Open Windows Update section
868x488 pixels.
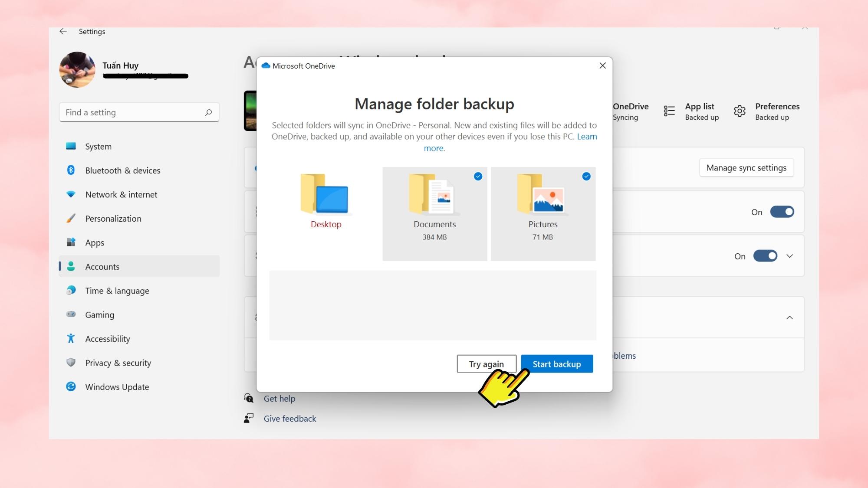tap(139, 387)
